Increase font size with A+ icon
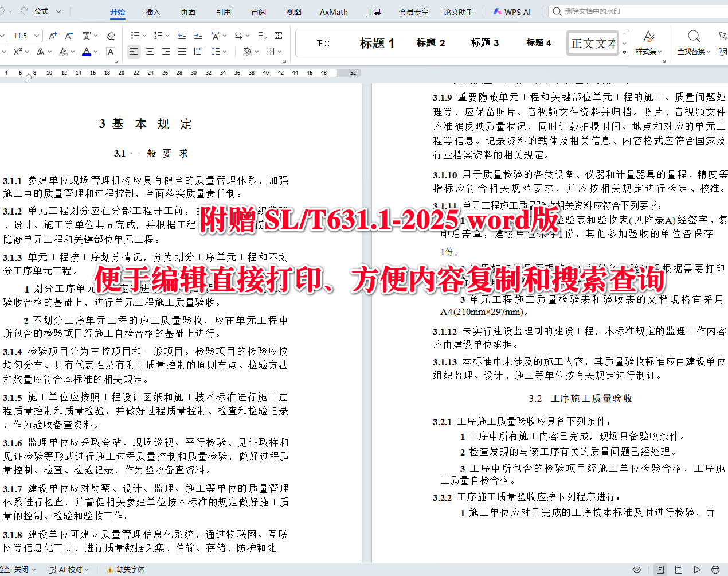 click(53, 36)
